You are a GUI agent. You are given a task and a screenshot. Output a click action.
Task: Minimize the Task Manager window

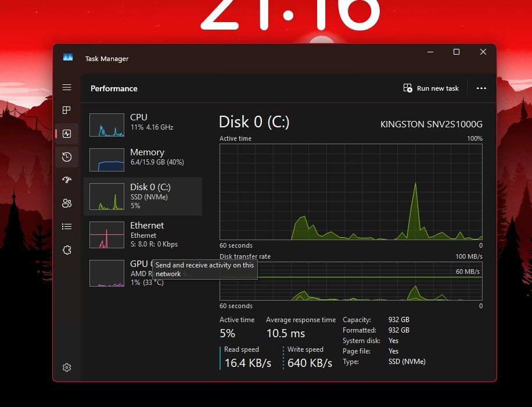(430, 52)
